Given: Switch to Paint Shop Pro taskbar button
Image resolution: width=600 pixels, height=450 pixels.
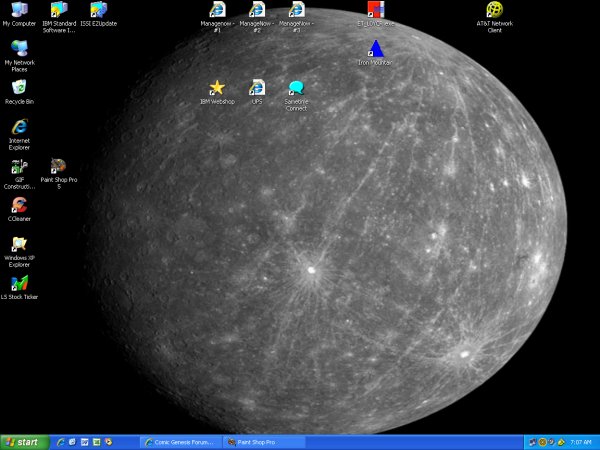Looking at the screenshot, I should pos(264,442).
